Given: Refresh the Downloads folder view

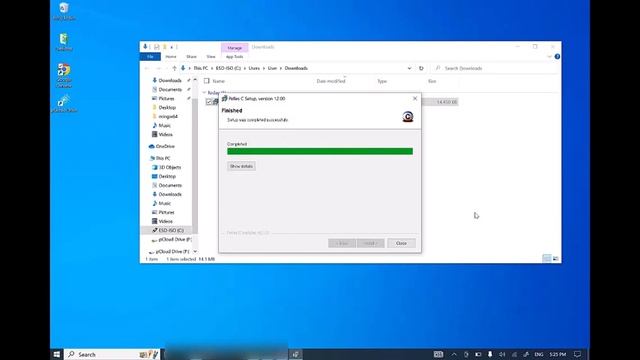Looking at the screenshot, I should click(x=421, y=68).
